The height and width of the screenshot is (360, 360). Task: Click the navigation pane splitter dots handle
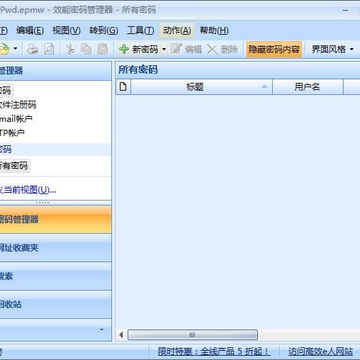(x=42, y=203)
